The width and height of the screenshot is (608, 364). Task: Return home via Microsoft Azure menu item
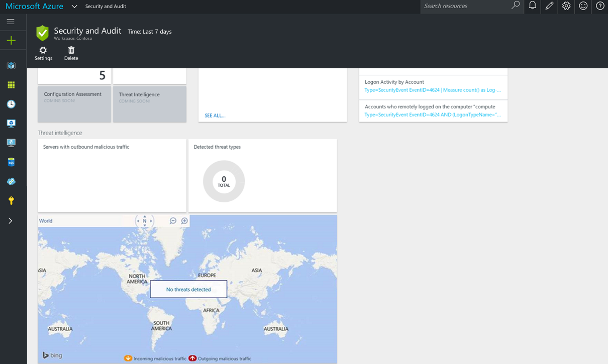click(34, 6)
